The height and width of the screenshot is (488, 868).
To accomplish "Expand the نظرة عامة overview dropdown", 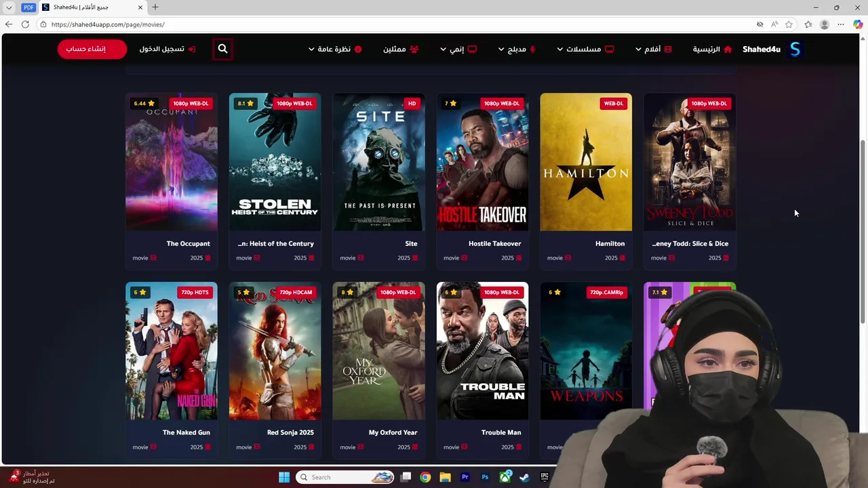I will (335, 49).
